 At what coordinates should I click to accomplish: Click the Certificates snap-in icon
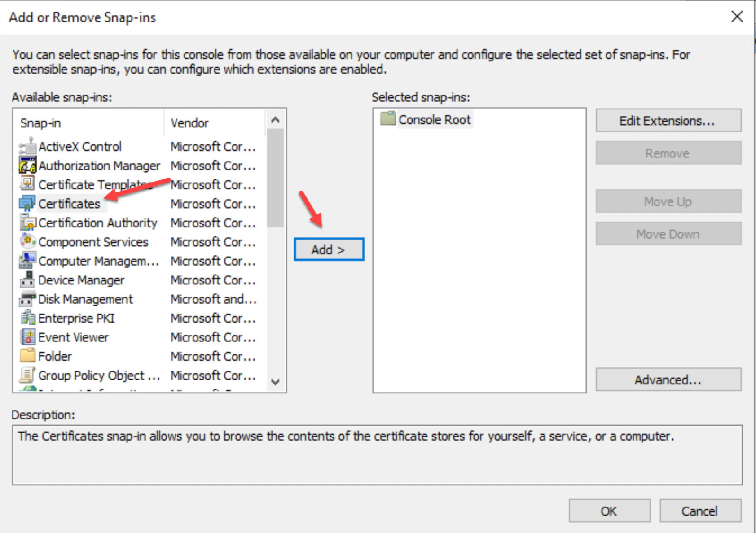tap(27, 203)
